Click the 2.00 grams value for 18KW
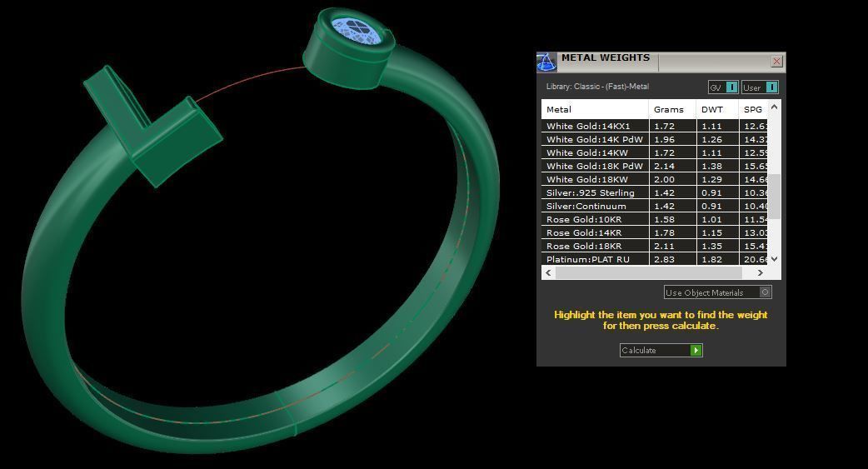 (x=664, y=179)
